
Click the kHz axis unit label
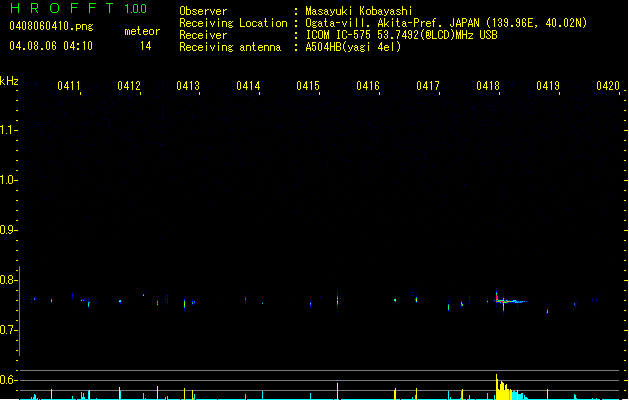tap(9, 81)
